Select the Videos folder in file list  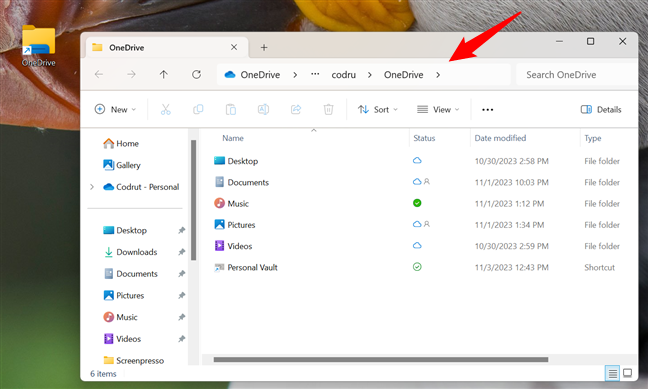pyautogui.click(x=233, y=246)
